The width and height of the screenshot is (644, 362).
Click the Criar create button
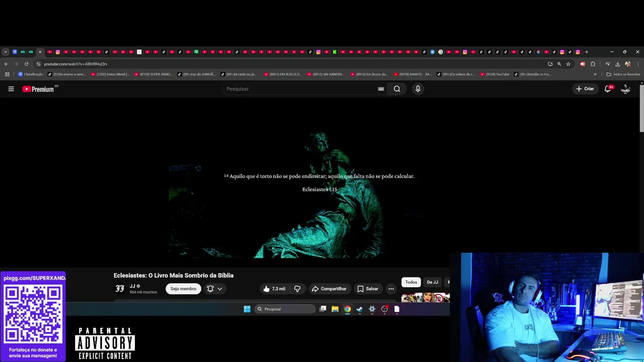585,89
